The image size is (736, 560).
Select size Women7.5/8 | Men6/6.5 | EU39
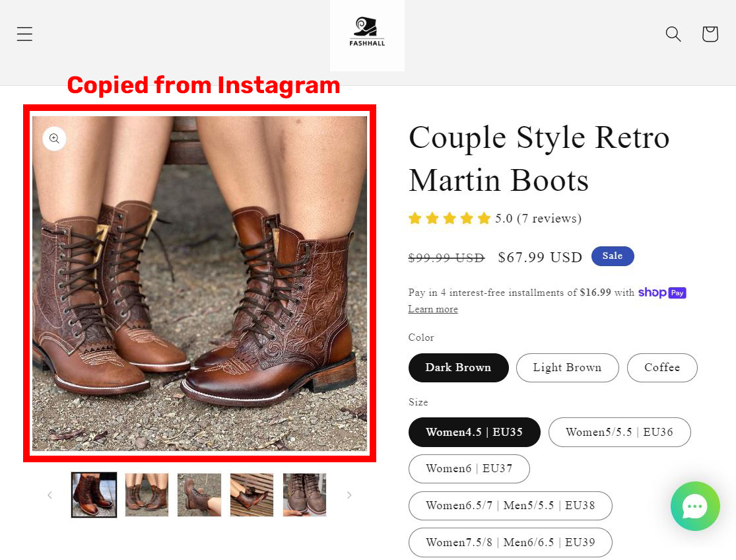[x=510, y=542]
